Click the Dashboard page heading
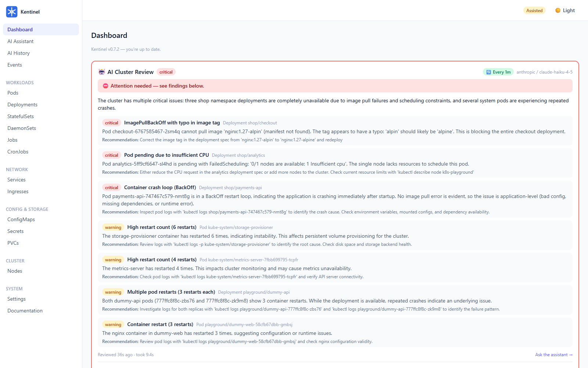Screen dimensions: 588x368 (109, 35)
